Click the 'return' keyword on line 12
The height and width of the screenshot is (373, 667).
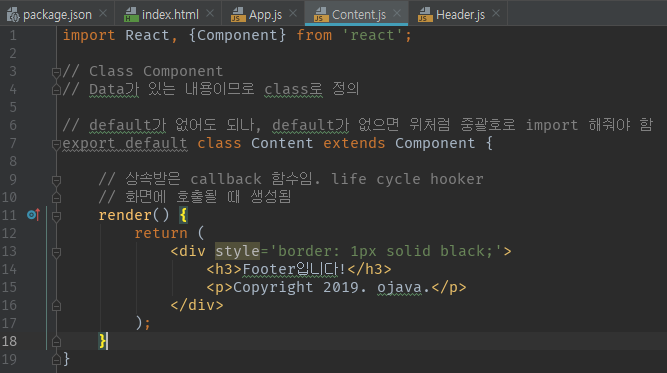pos(161,233)
